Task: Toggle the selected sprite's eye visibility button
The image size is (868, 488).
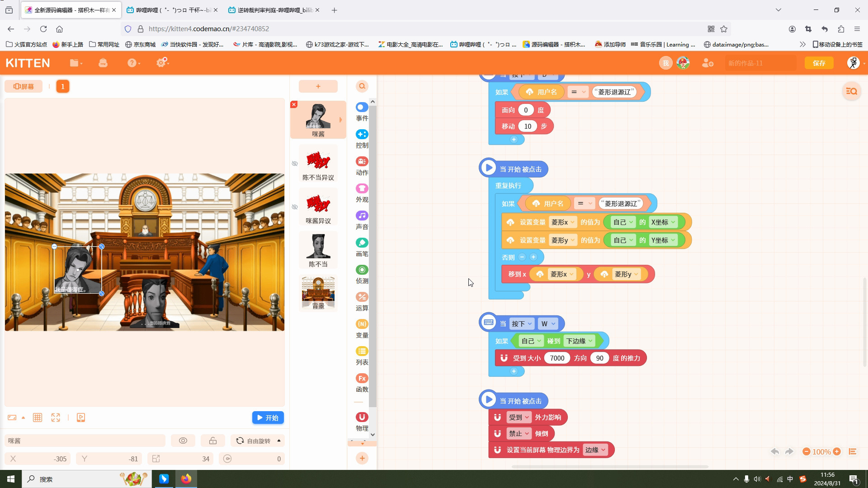Action: [183, 441]
